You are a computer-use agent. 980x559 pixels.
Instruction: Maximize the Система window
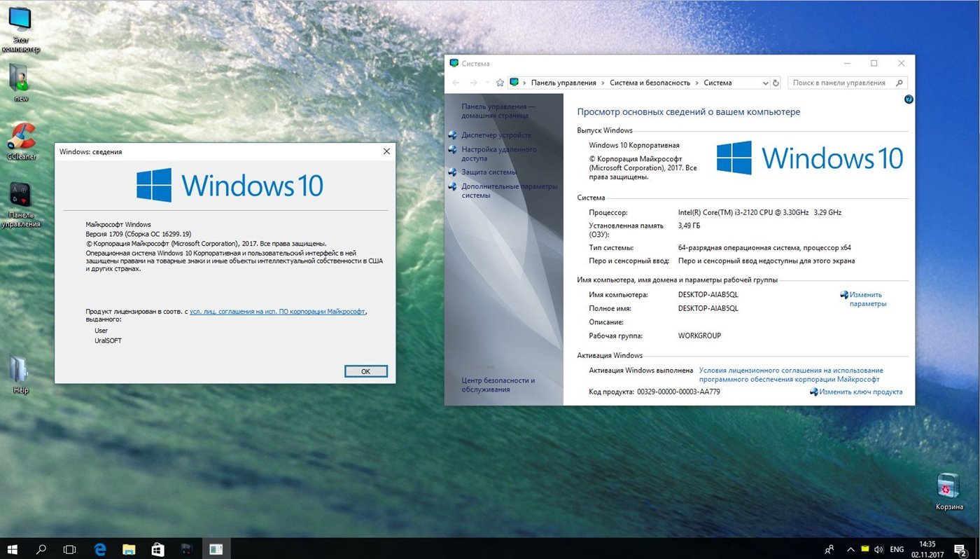click(x=874, y=63)
